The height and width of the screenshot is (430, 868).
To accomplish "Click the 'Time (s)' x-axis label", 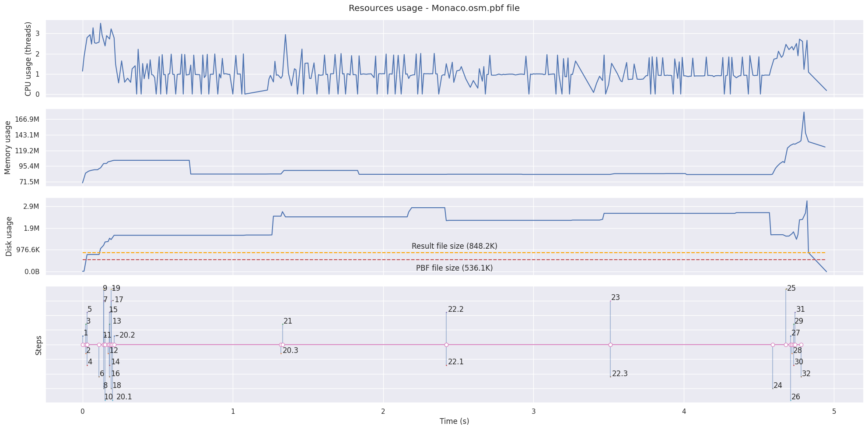I will pyautogui.click(x=454, y=421).
